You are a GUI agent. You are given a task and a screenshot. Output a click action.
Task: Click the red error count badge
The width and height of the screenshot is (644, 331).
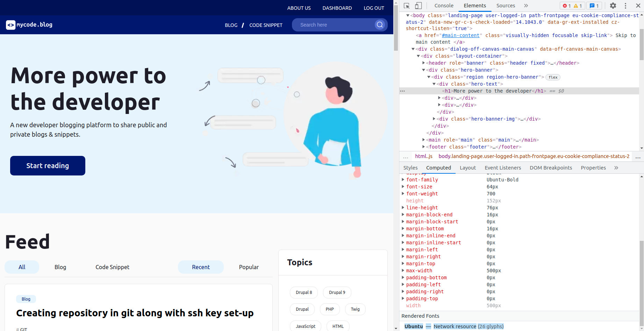[567, 6]
